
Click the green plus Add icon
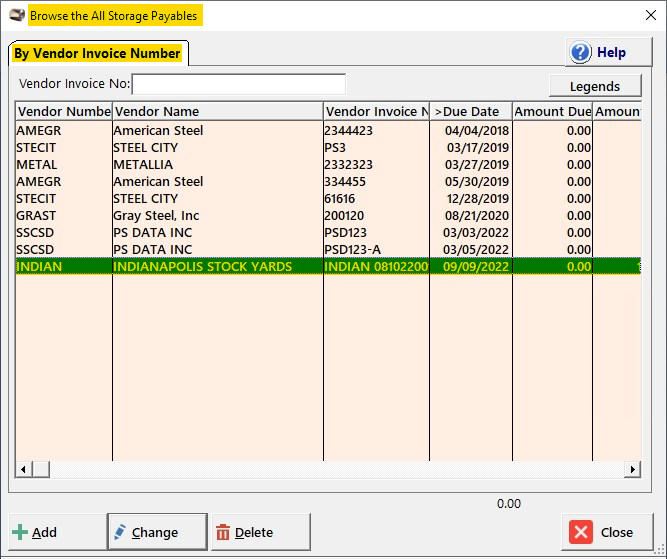click(x=20, y=532)
